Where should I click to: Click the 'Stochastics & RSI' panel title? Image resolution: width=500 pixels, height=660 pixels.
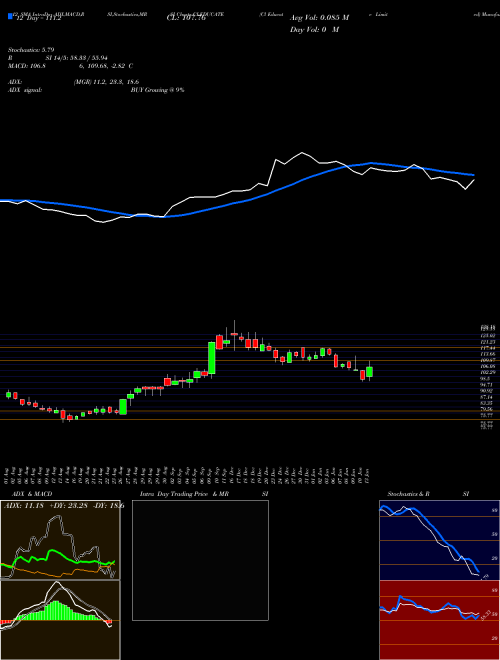[x=428, y=494]
